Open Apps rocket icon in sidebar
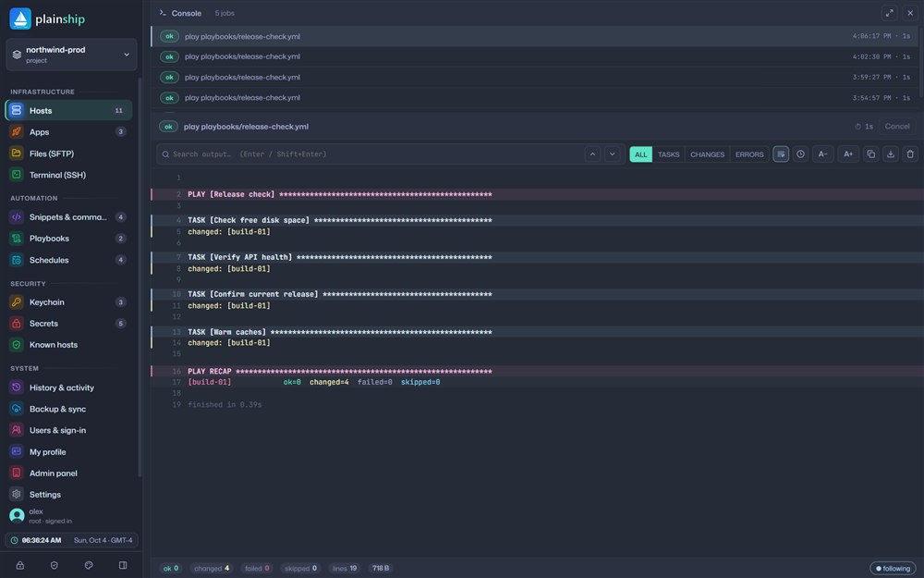The image size is (924, 578). pyautogui.click(x=17, y=132)
